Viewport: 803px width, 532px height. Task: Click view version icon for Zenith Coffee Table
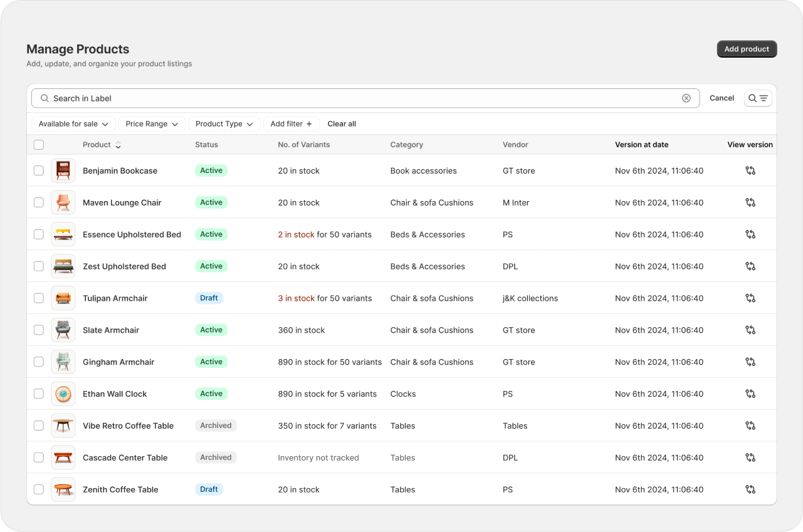pos(750,489)
